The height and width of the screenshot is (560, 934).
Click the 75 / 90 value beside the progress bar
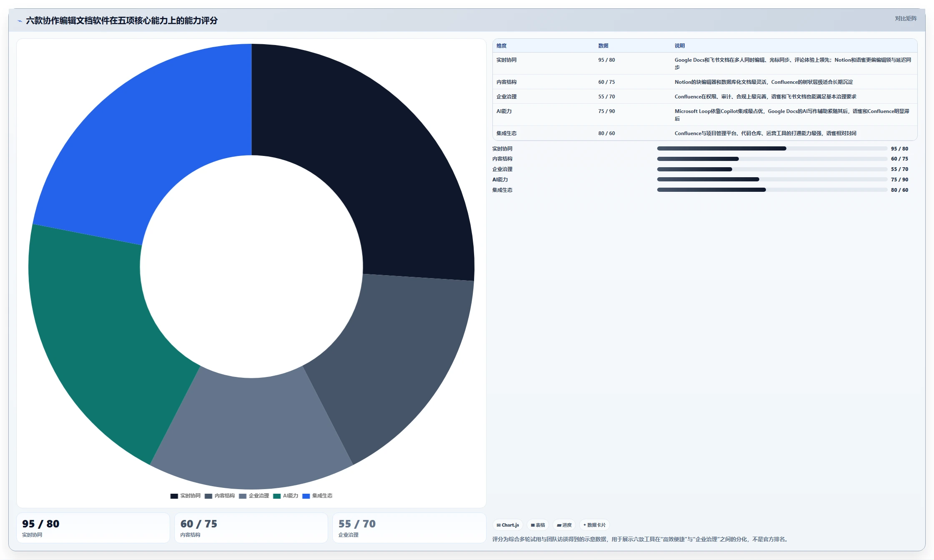[x=899, y=180]
